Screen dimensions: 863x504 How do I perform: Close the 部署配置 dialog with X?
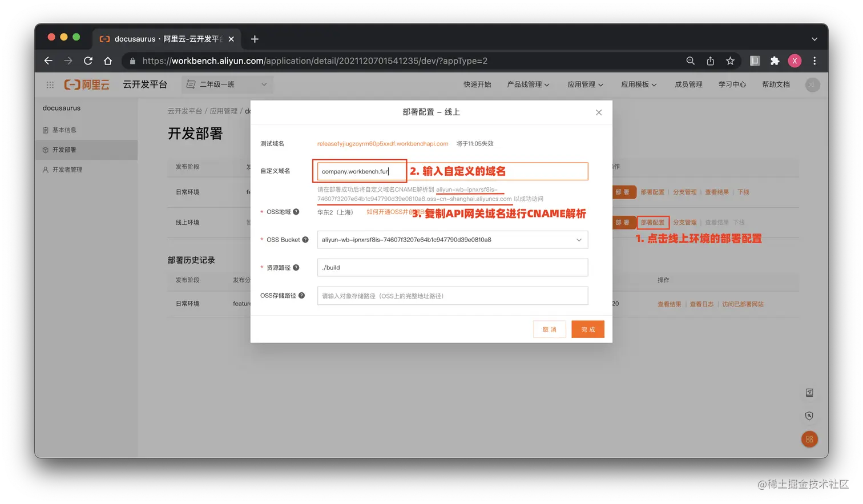(599, 112)
